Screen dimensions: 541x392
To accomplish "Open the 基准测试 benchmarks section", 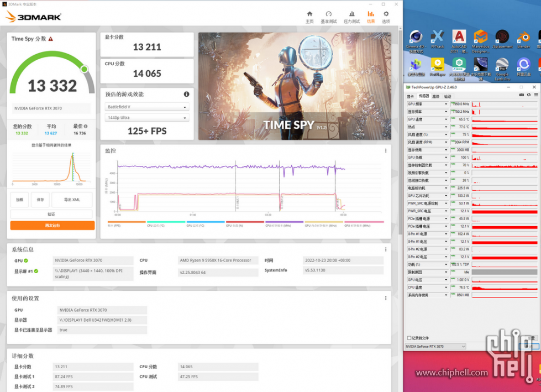I will pos(328,17).
